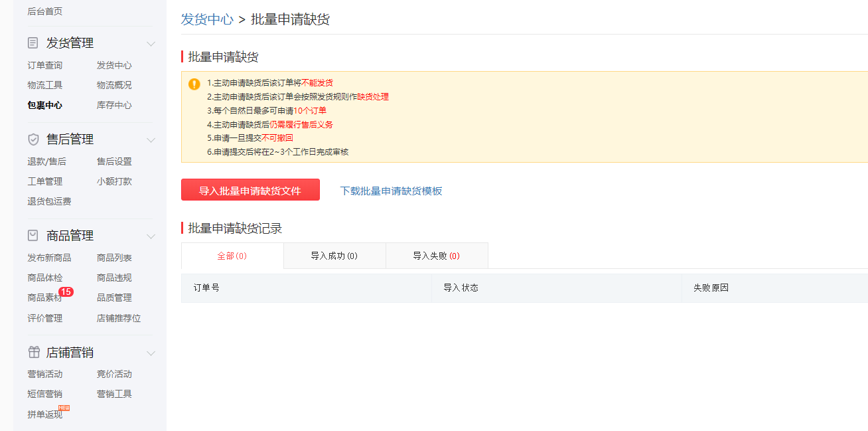Open 营销工具 menu item

pos(114,394)
